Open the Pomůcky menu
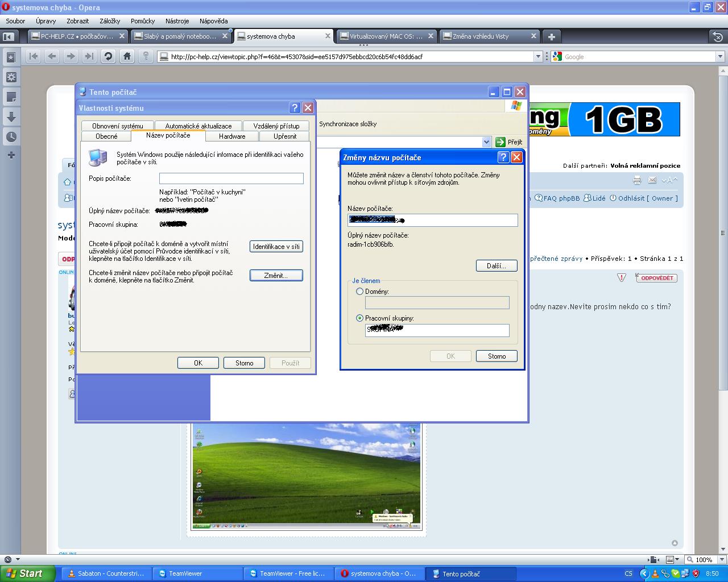This screenshot has height=582, width=728. coord(143,21)
